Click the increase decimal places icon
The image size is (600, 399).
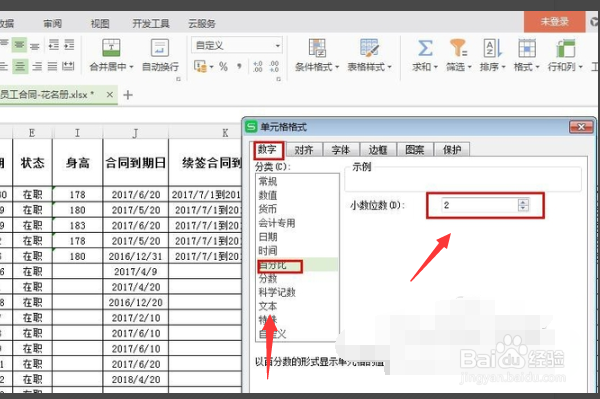tap(258, 67)
